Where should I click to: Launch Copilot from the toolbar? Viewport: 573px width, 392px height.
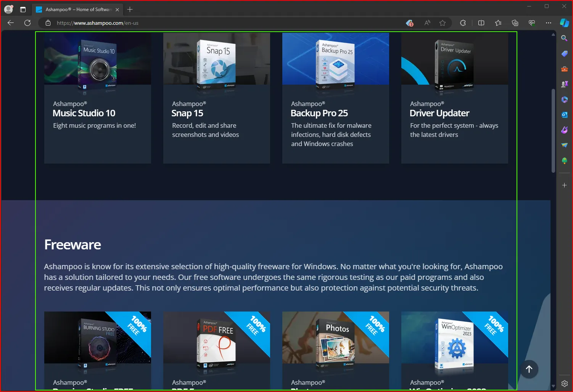tap(565, 23)
